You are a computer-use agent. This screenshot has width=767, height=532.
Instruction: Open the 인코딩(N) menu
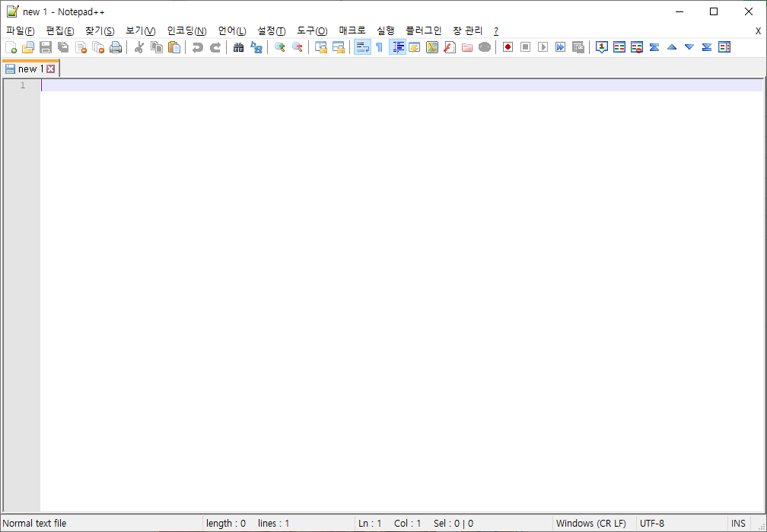point(187,31)
